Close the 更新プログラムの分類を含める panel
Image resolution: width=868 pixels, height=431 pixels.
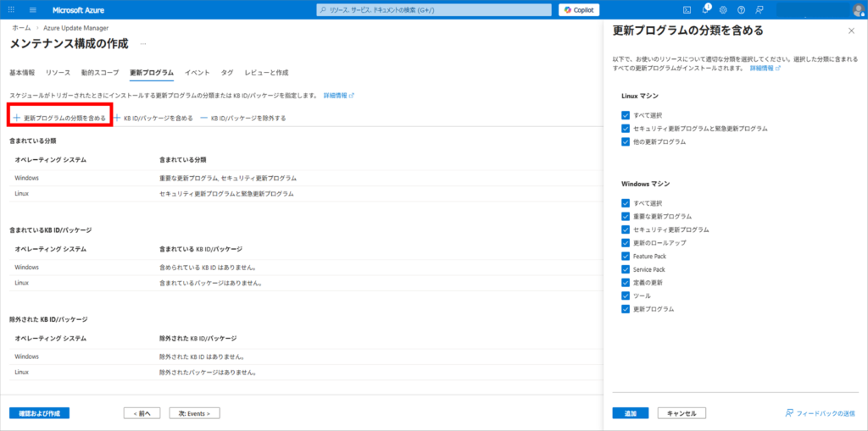[x=851, y=30]
